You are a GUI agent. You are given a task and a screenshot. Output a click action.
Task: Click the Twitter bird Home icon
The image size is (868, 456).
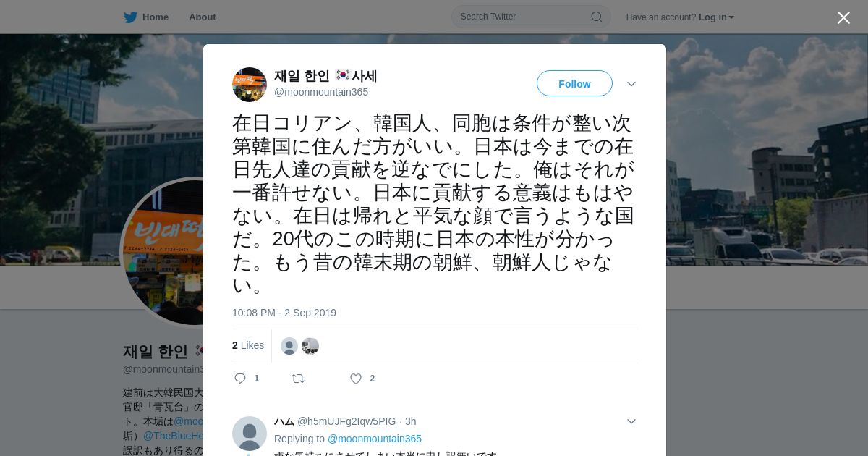coord(130,17)
